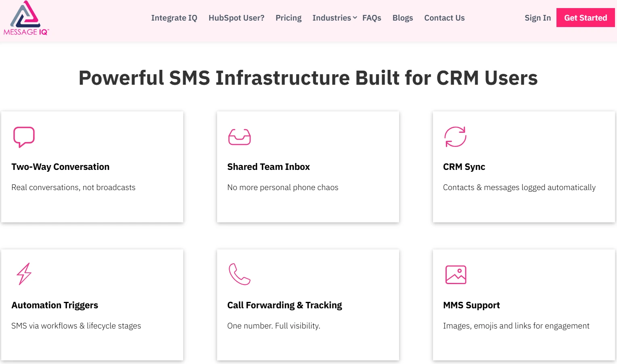Visit the Blogs page
The height and width of the screenshot is (364, 617).
click(x=402, y=18)
